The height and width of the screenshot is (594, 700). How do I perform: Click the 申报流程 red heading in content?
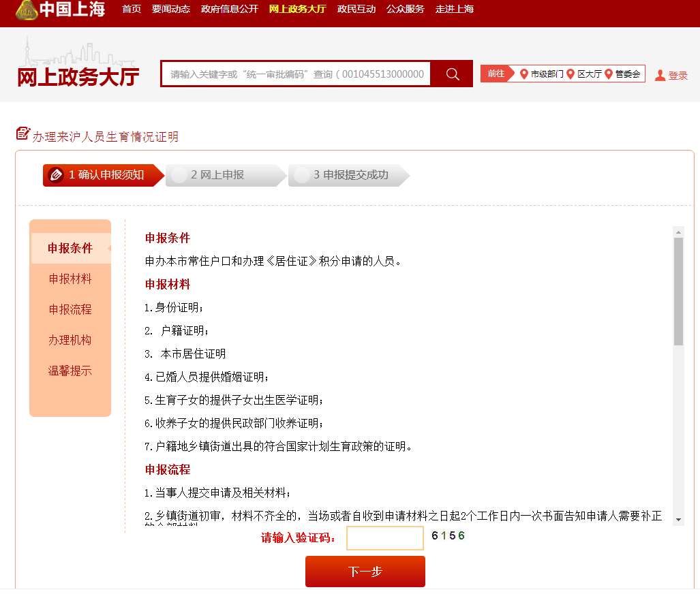pos(168,469)
